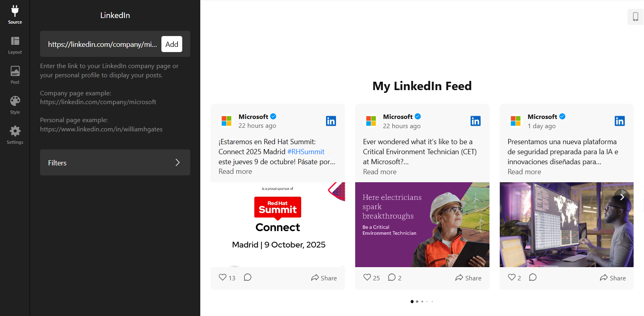Expand the Filters section
644x316 pixels.
115,162
